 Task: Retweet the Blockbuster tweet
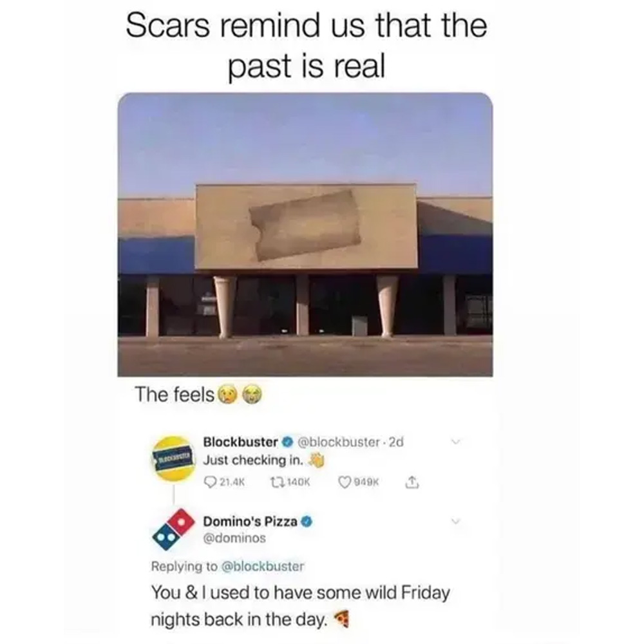[275, 482]
